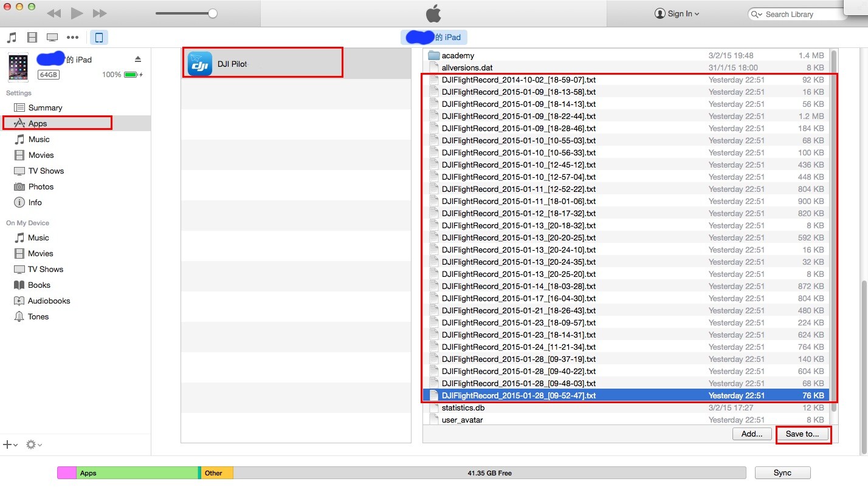The width and height of the screenshot is (868, 487).
Task: Click the iPad device name tab at top
Action: point(434,37)
